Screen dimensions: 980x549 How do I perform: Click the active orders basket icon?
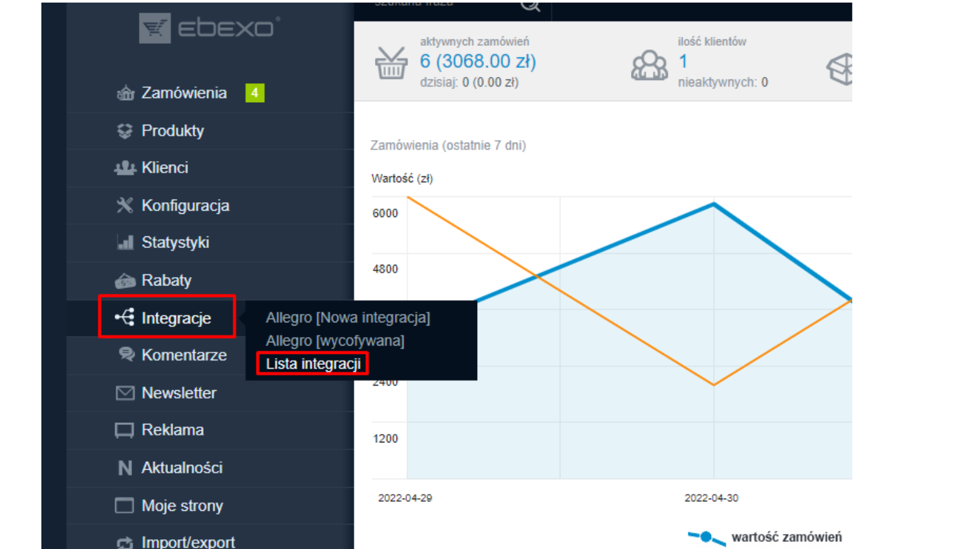(391, 63)
